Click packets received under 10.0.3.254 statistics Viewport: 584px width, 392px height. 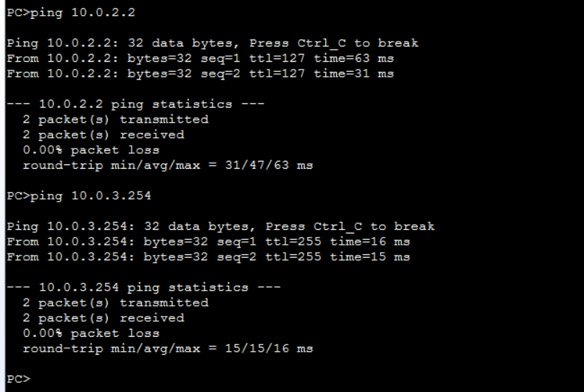[x=103, y=317]
